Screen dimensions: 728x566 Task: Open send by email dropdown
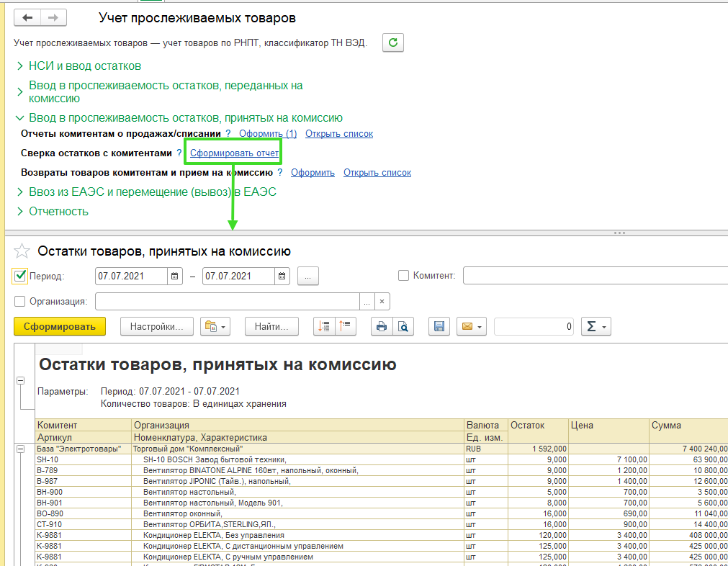point(471,327)
